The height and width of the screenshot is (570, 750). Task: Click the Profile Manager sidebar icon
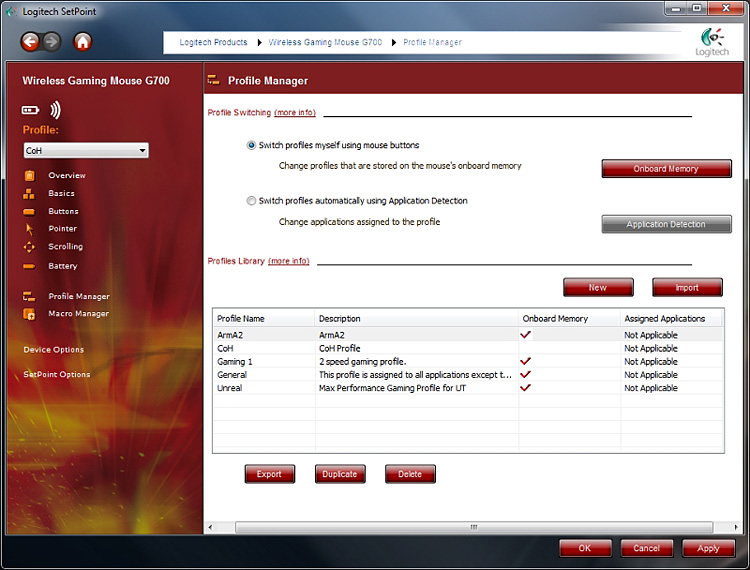pyautogui.click(x=29, y=297)
